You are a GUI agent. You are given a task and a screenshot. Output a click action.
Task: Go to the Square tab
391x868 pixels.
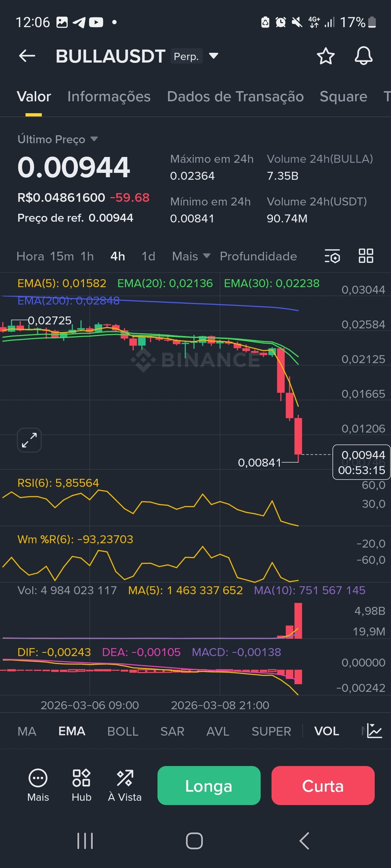coord(343,97)
